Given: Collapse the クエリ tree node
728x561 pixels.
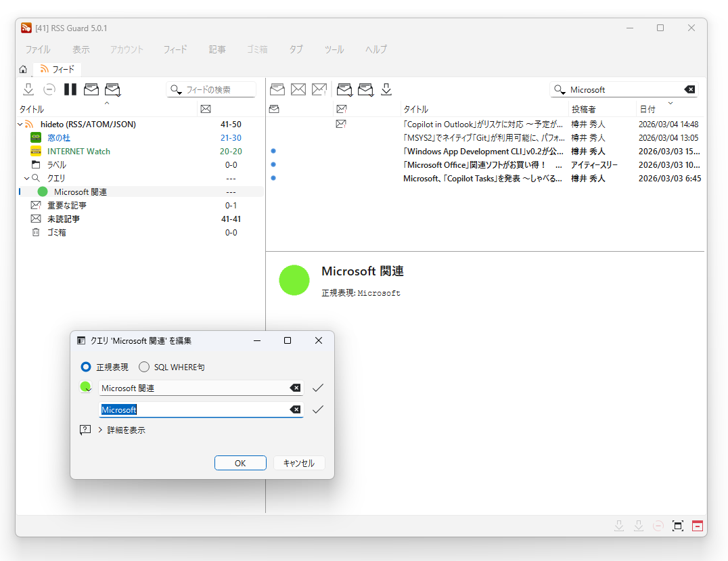Looking at the screenshot, I should (x=26, y=179).
